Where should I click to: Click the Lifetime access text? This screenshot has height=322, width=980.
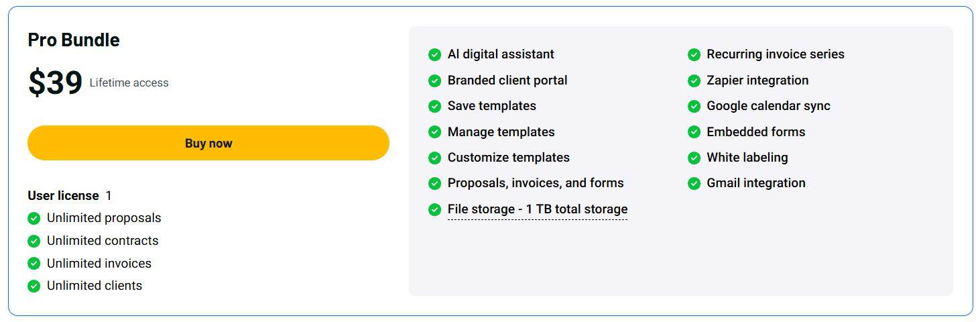pyautogui.click(x=129, y=83)
